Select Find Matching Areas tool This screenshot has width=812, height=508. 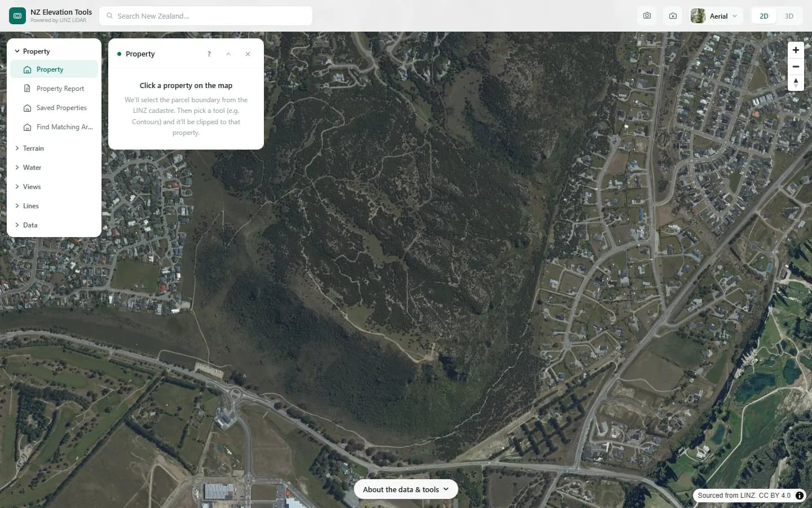(54, 127)
